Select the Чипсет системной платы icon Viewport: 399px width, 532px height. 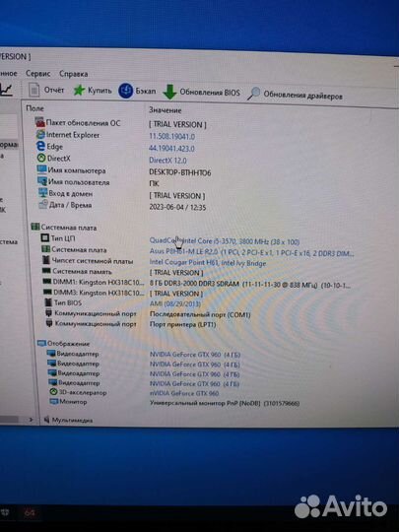click(46, 260)
